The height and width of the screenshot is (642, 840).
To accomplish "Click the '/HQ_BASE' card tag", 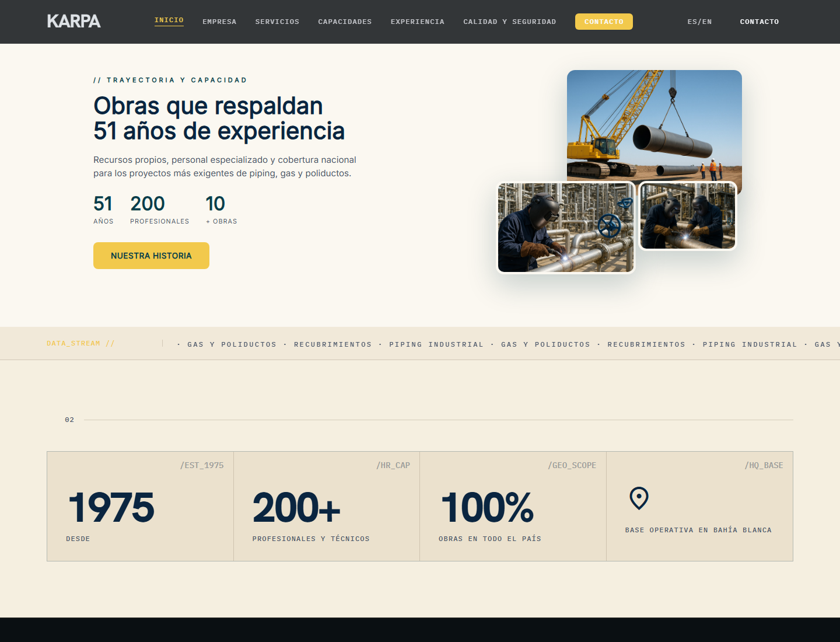I will click(764, 465).
